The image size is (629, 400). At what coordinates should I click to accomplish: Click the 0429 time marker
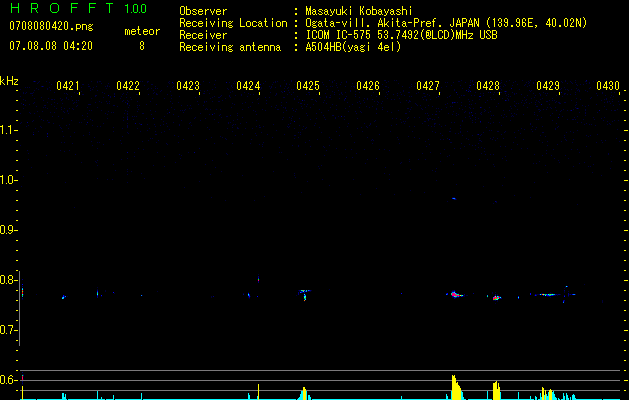pyautogui.click(x=548, y=86)
